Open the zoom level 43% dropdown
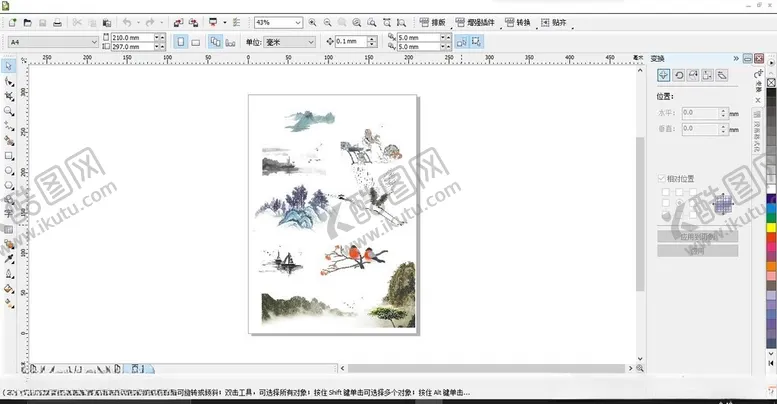Image resolution: width=777 pixels, height=404 pixels. coord(298,23)
